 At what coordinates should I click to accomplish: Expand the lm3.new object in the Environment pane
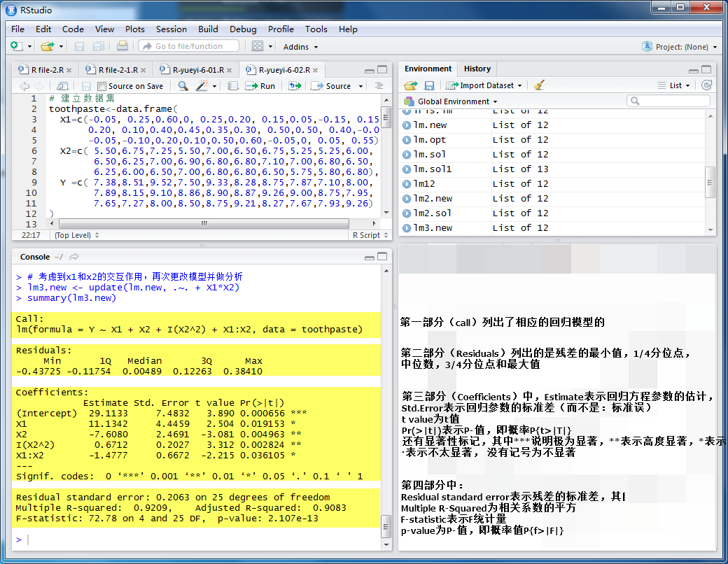coord(407,228)
